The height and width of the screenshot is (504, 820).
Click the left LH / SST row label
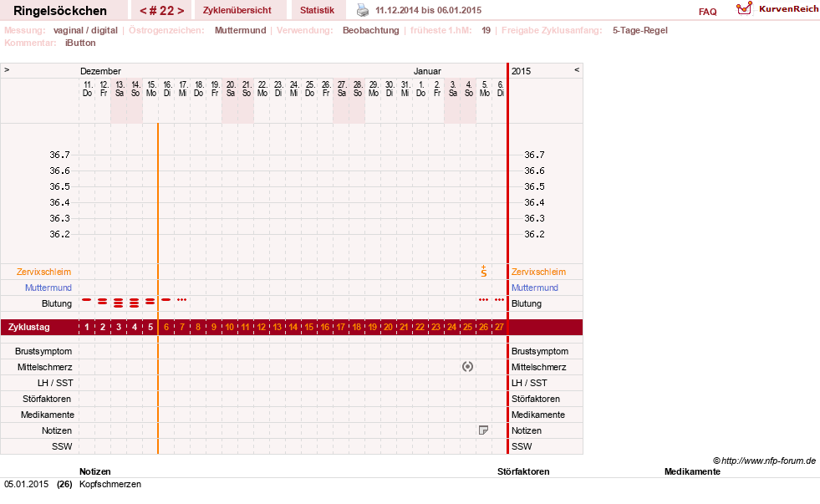(55, 384)
